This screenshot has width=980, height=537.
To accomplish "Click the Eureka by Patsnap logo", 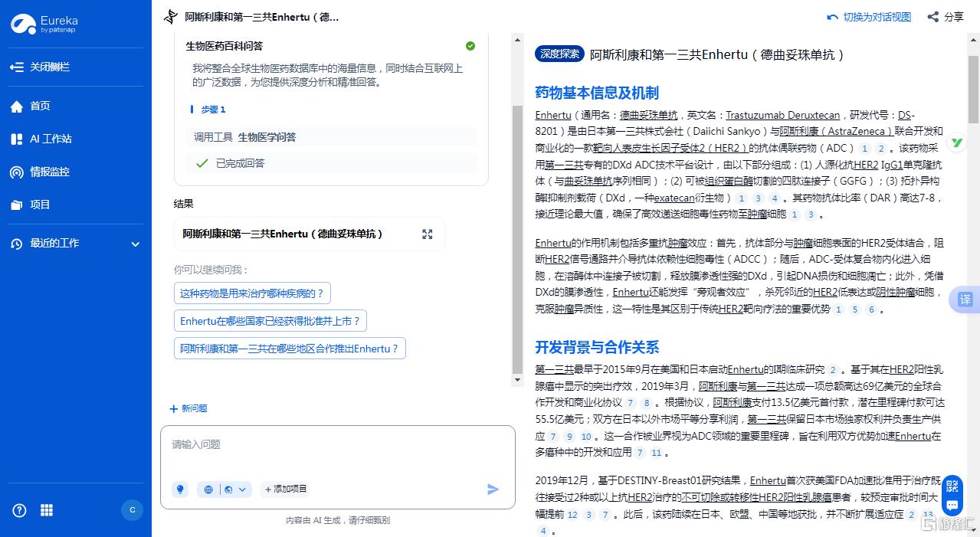I will [44, 24].
